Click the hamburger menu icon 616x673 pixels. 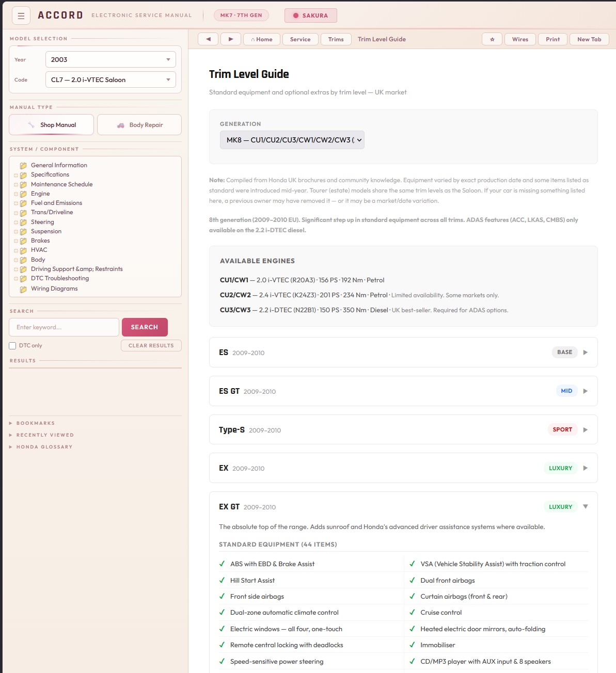click(21, 16)
